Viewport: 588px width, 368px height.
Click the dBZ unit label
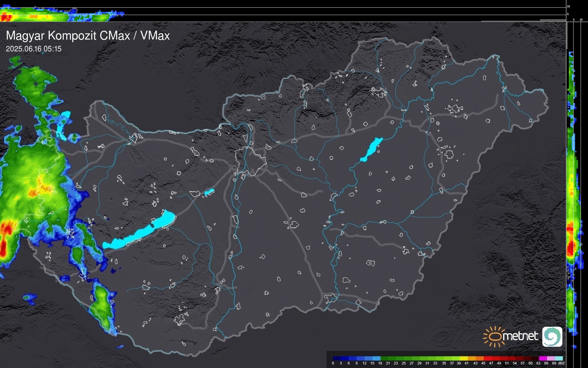click(x=561, y=363)
